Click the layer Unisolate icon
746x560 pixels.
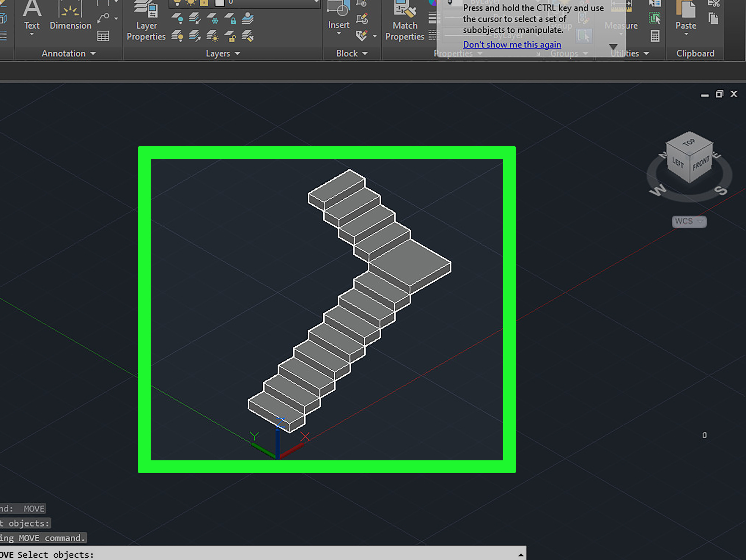click(195, 36)
